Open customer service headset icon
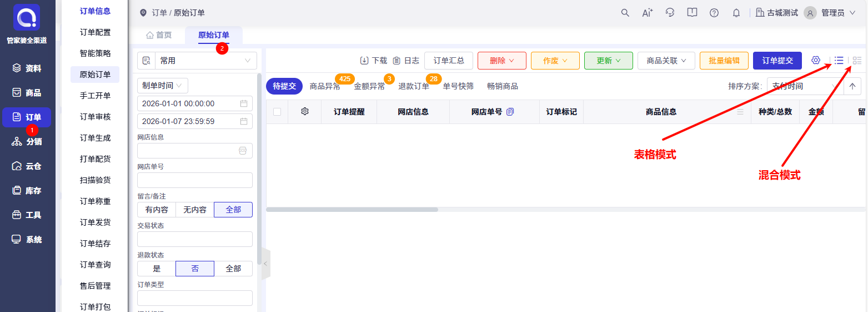Screen dimensions: 868x312 click(x=670, y=13)
